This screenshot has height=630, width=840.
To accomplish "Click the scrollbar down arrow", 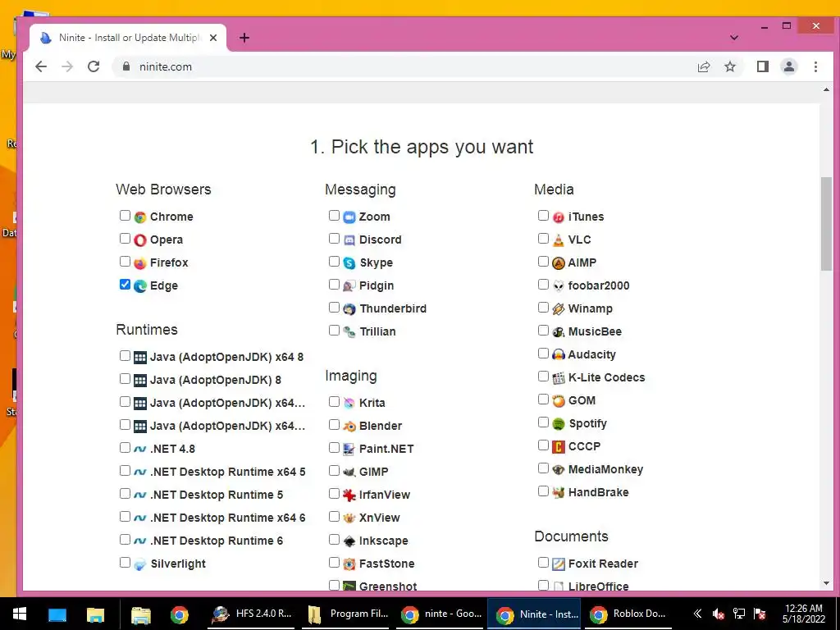I will click(x=826, y=583).
